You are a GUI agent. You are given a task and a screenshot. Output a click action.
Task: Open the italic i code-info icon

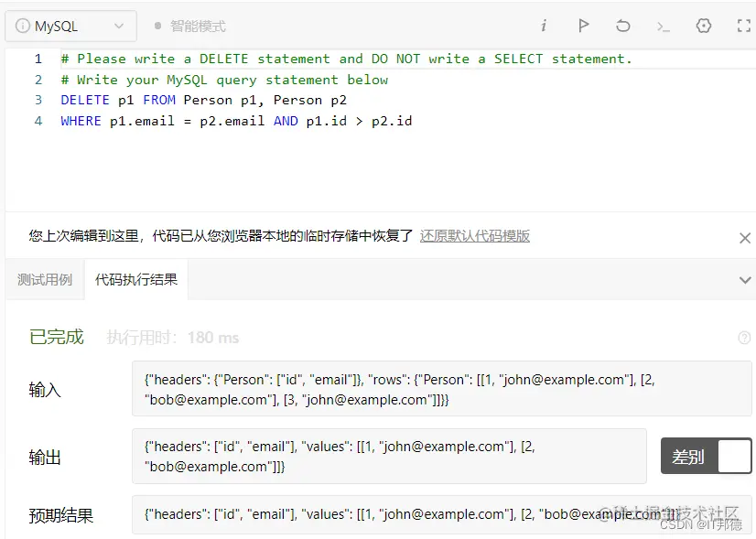click(544, 26)
